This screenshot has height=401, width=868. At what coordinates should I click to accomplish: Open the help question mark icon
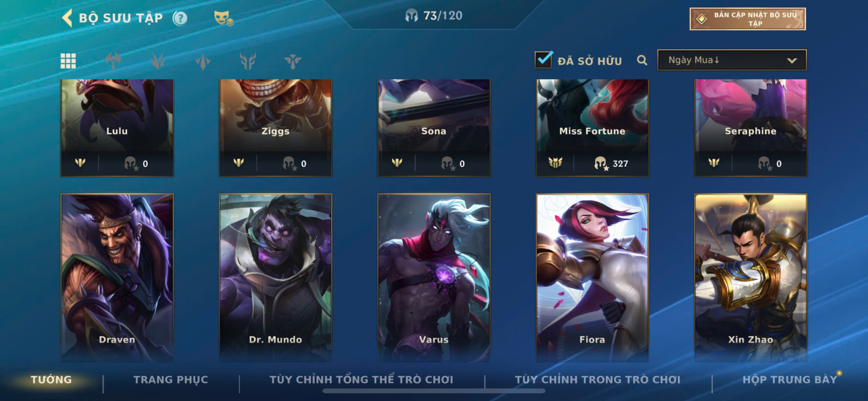(x=180, y=18)
